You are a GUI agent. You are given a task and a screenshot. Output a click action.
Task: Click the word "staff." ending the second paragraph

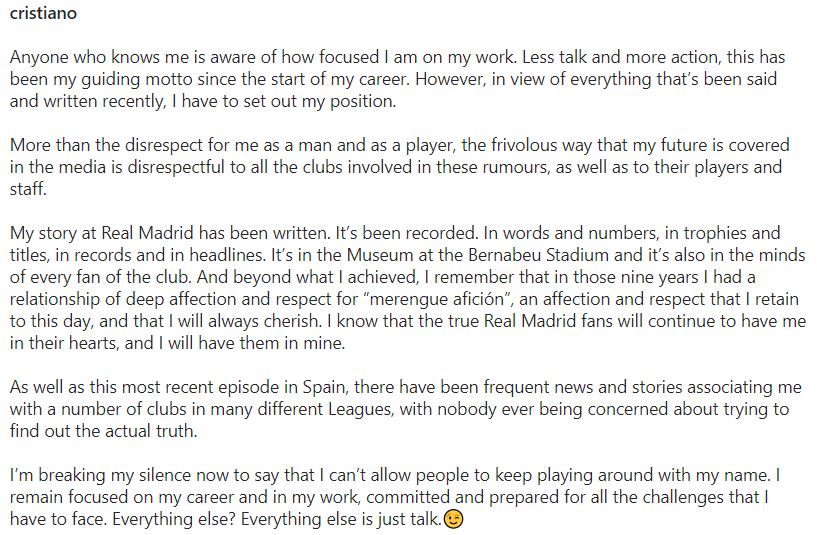tap(28, 189)
